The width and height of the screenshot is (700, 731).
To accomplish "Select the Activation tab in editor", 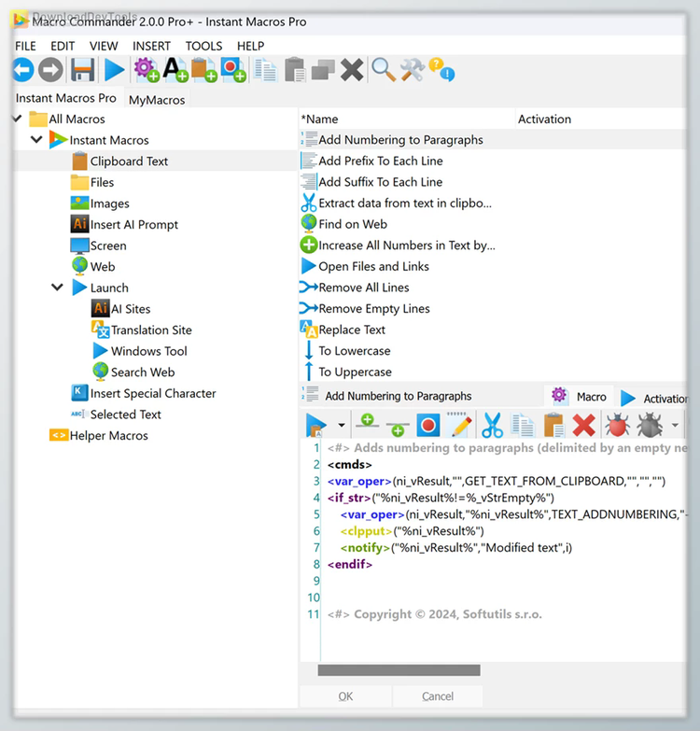I will coord(654,398).
